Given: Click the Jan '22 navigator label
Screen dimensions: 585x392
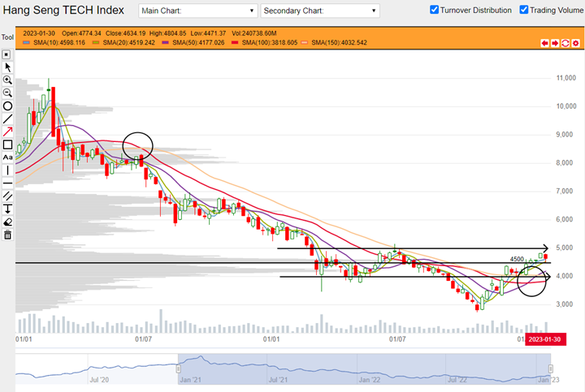Looking at the screenshot, I should coord(370,380).
